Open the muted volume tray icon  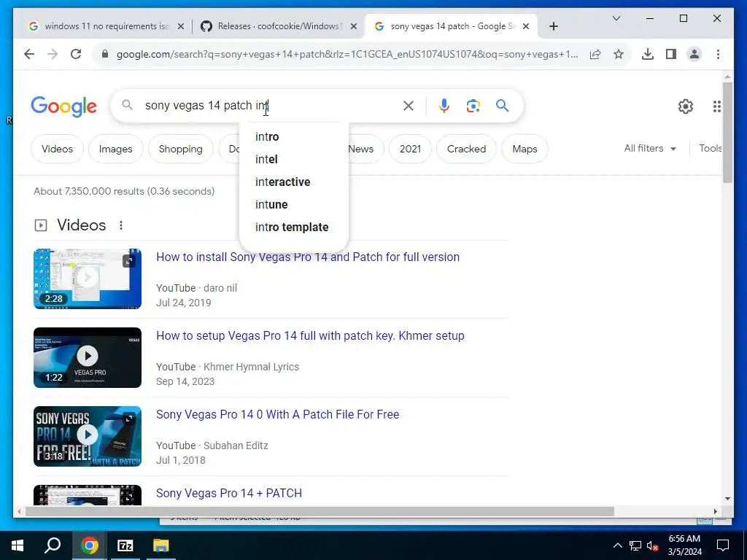653,545
